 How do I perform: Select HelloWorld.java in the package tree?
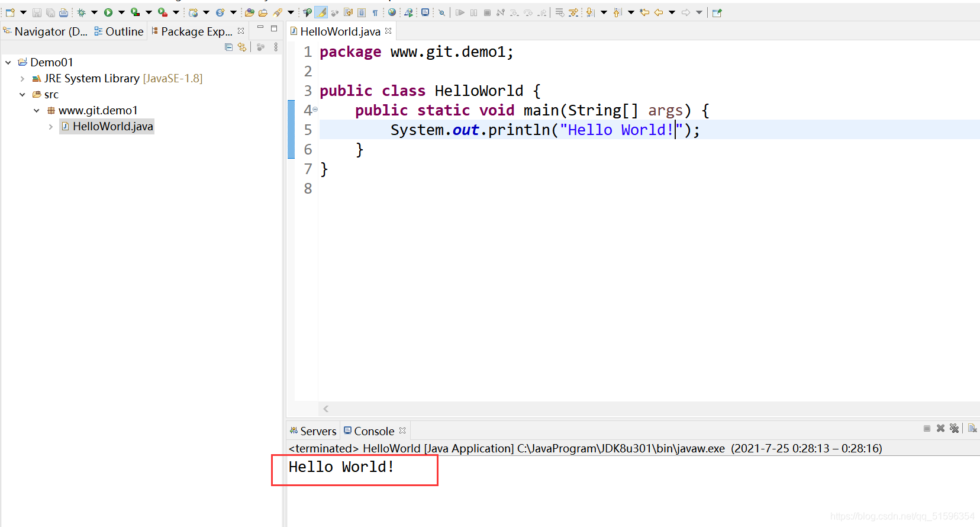pos(107,126)
